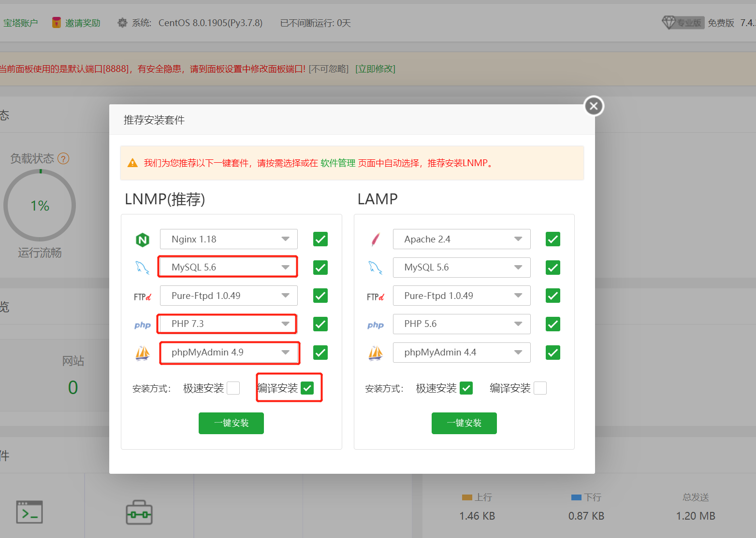
Task: Click the system gear icon in top bar
Action: [123, 23]
